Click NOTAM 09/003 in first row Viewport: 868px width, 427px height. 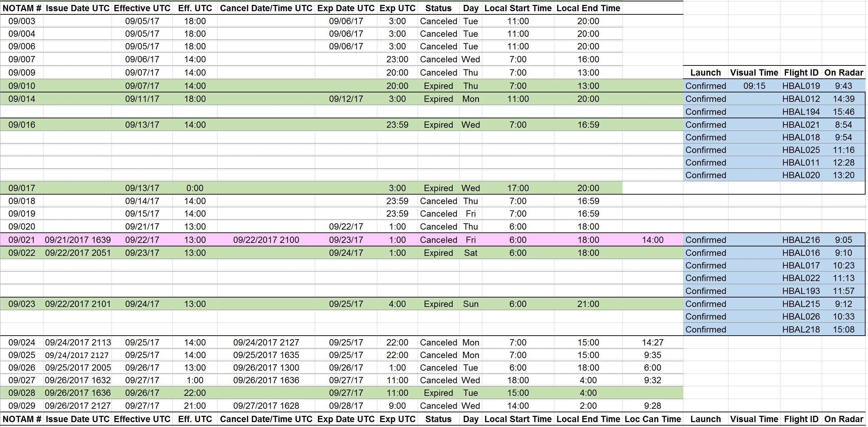point(22,21)
